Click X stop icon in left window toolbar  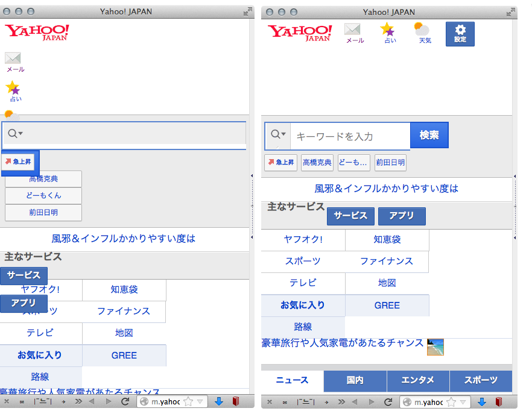(7, 401)
